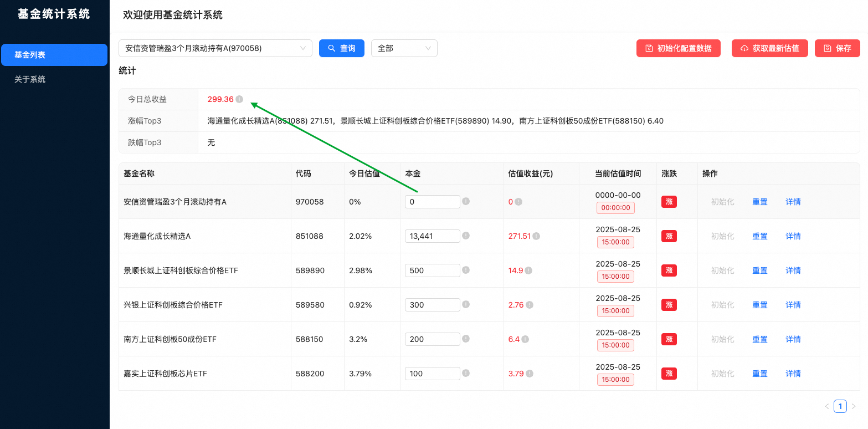
Task: Click info icon beside 0 estimated profit
Action: pyautogui.click(x=518, y=202)
